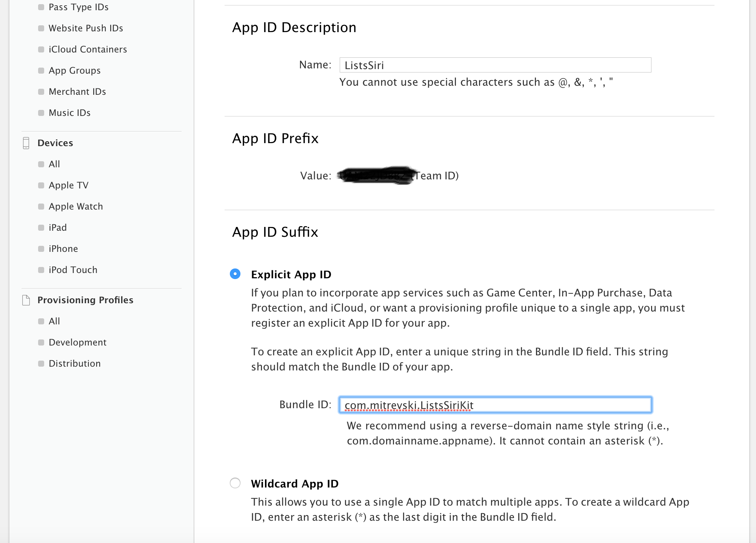Show Apple Watch devices
The image size is (756, 543).
[x=75, y=207]
